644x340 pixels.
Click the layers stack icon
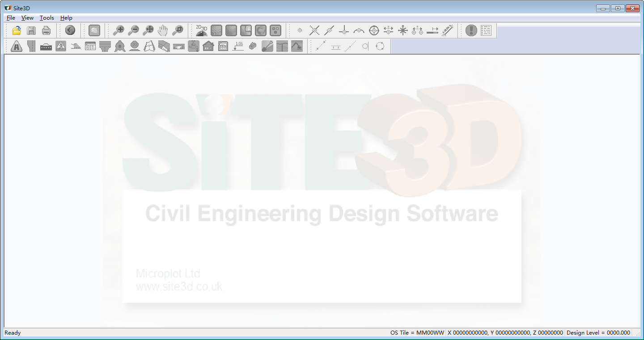tap(94, 30)
